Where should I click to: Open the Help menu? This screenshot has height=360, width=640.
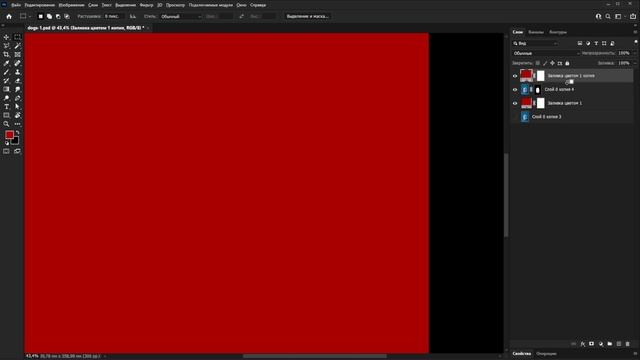click(x=258, y=5)
